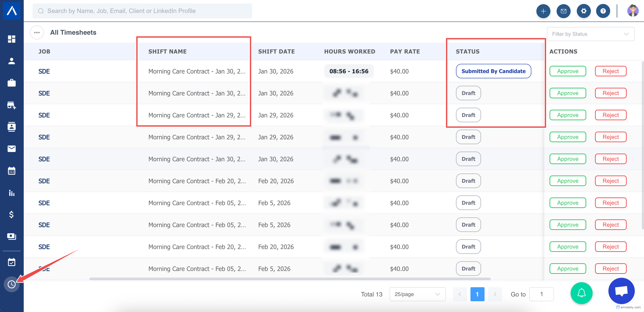644x312 pixels.
Task: Open the calendar icon in sidebar
Action: [11, 171]
